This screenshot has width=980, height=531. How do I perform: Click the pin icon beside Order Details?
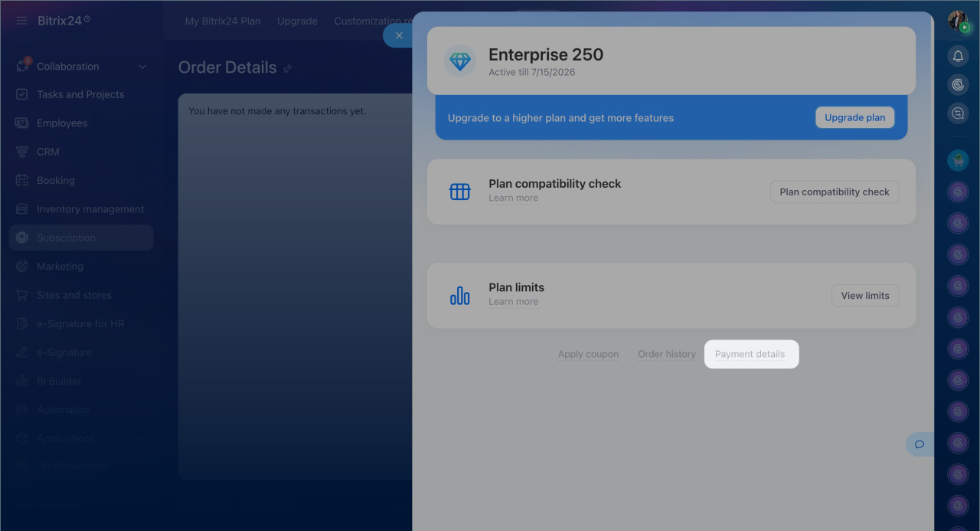tap(288, 68)
